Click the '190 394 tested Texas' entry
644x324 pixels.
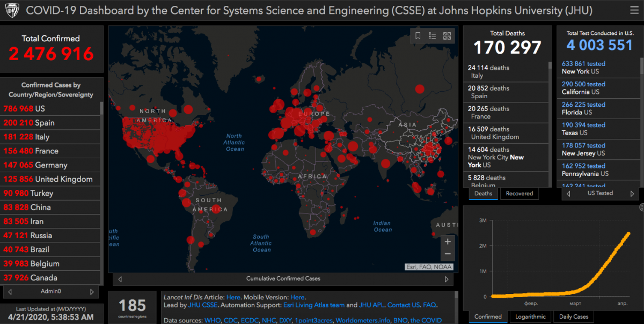[x=597, y=129]
